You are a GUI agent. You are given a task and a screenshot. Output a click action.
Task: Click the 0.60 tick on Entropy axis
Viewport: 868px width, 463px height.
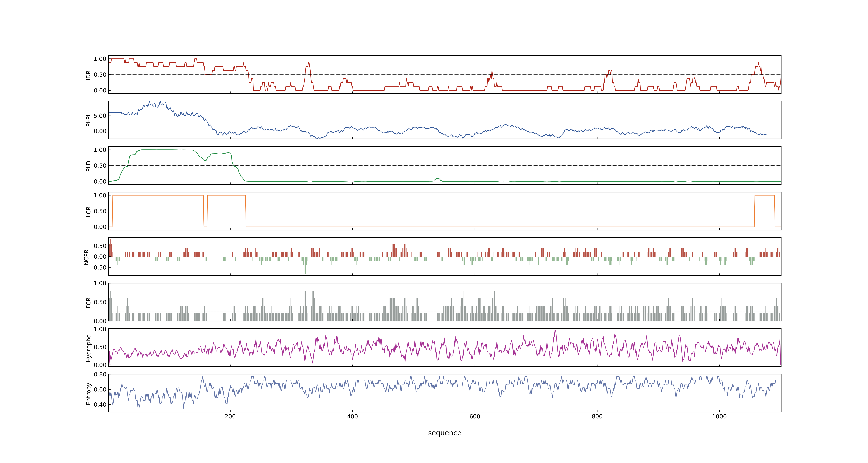(100, 390)
